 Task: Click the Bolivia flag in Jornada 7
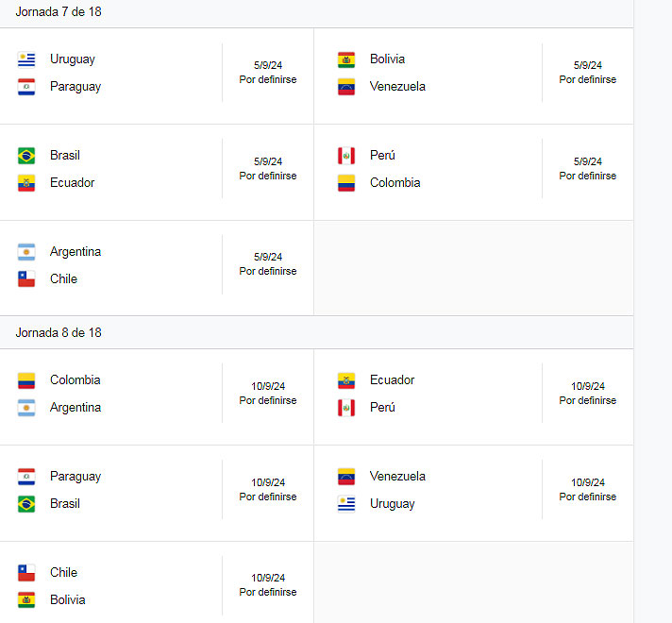click(x=345, y=59)
